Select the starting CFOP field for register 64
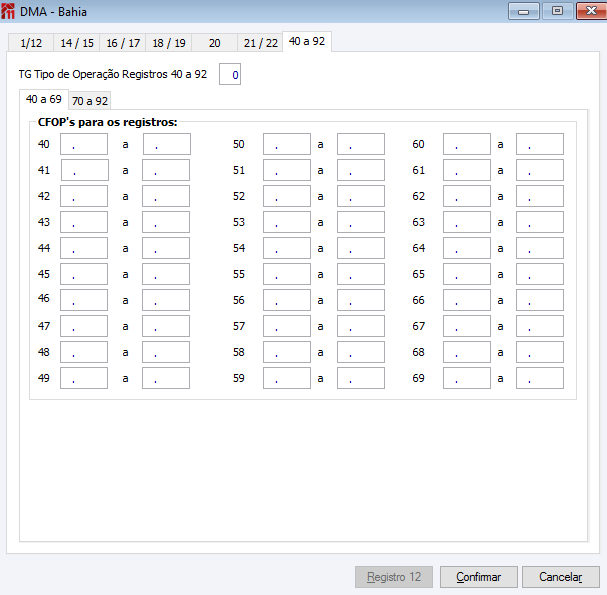The width and height of the screenshot is (607, 595). (x=467, y=248)
